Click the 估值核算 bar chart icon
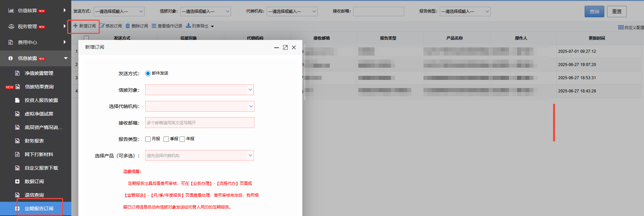 click(11, 10)
